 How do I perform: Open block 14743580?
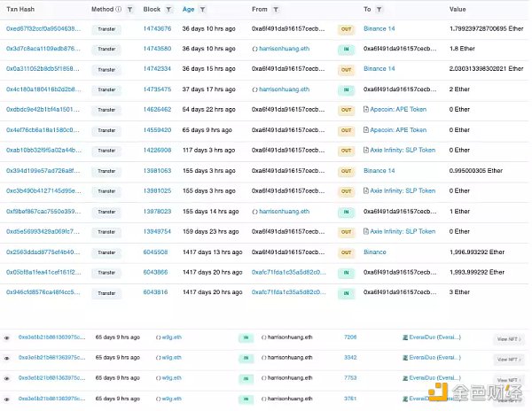pos(157,49)
